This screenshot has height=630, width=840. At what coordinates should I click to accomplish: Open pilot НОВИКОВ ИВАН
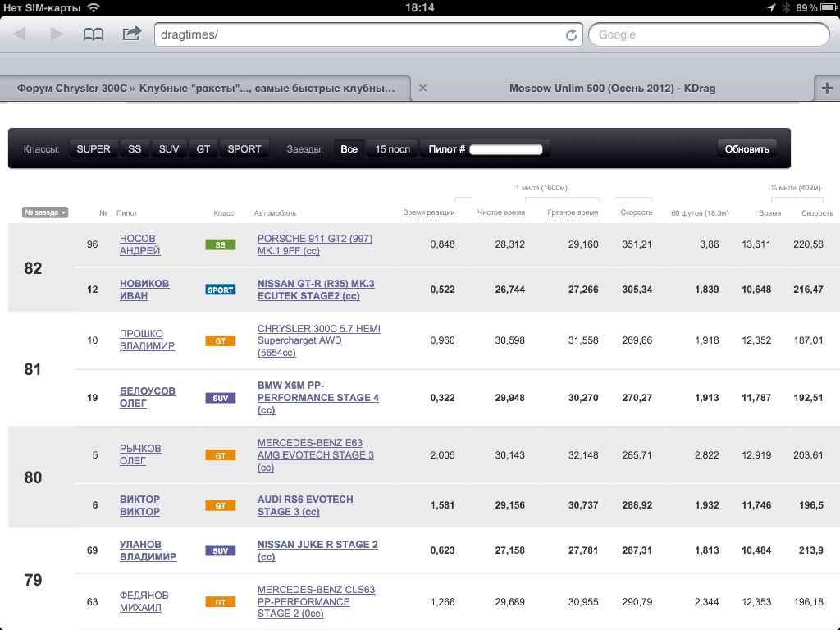(144, 290)
